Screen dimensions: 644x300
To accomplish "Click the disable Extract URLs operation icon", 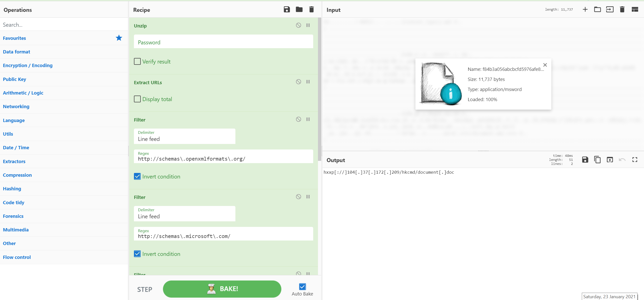I will [299, 82].
